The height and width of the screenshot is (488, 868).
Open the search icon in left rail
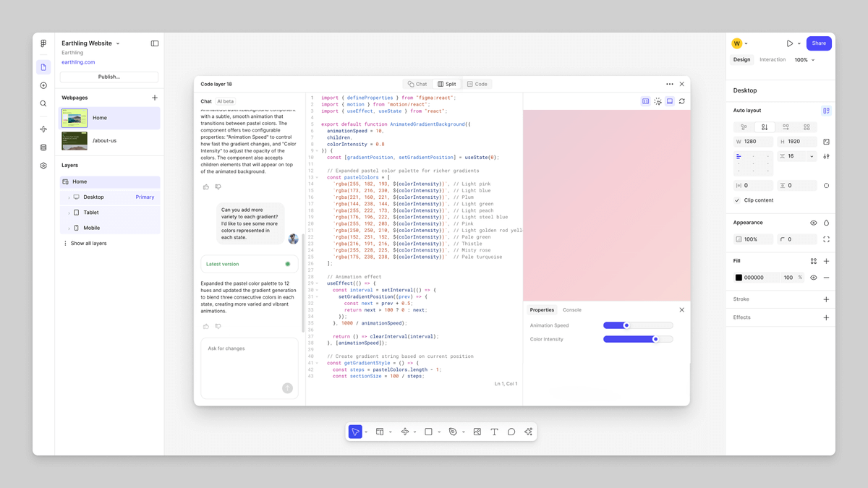(x=43, y=103)
